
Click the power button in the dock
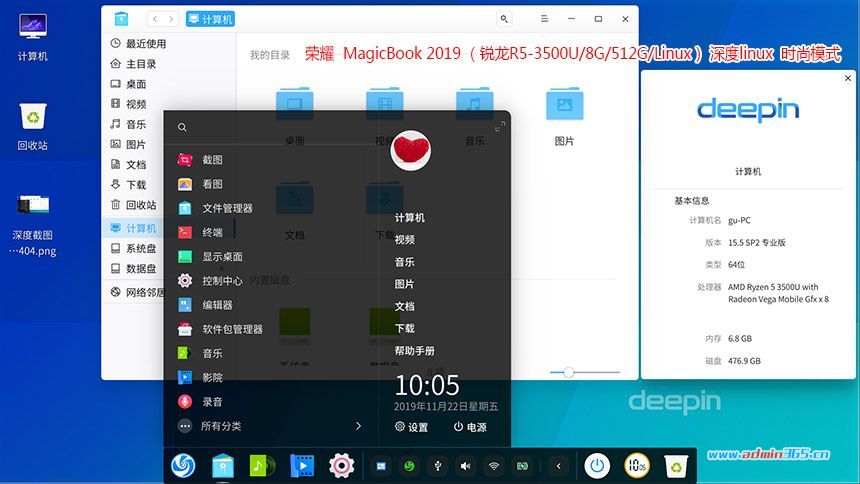tap(597, 466)
